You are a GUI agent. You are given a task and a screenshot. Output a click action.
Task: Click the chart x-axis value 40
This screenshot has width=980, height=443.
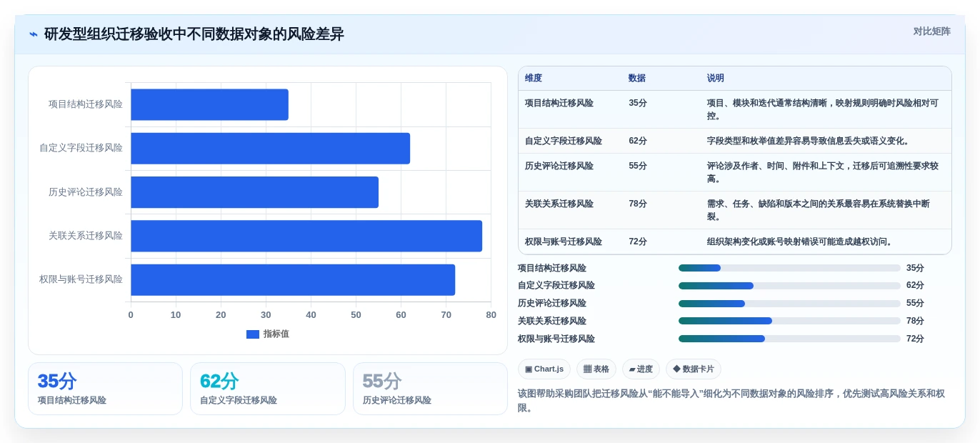311,315
